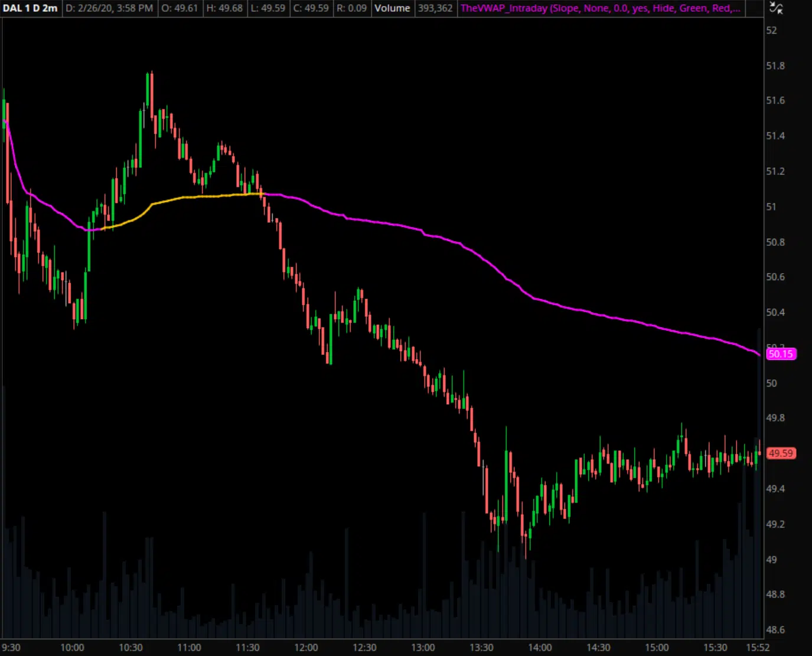Click the 50.8 price axis label
Viewport: 812px width, 656px height.
click(775, 242)
